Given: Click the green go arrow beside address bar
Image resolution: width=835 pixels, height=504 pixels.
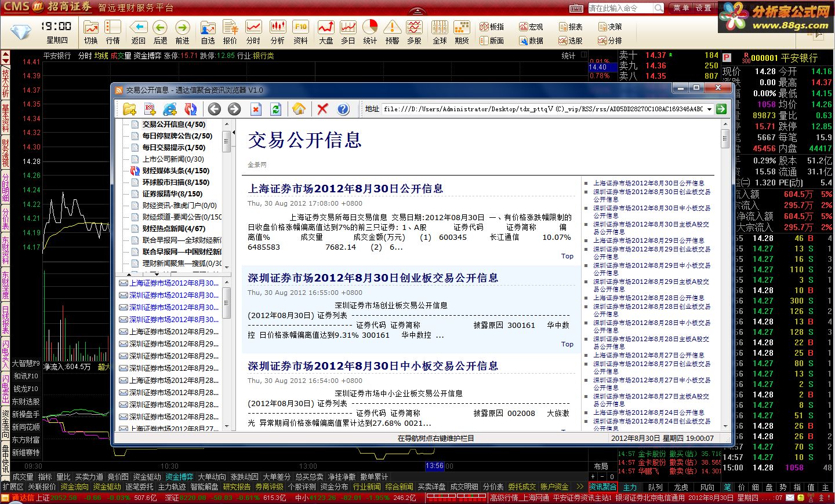Looking at the screenshot, I should [x=721, y=109].
